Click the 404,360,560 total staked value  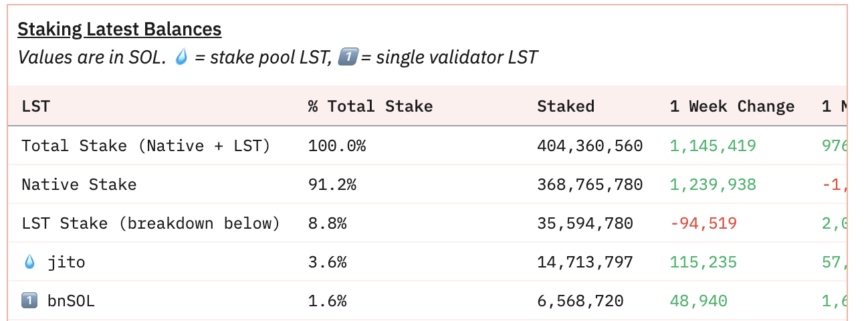[589, 146]
